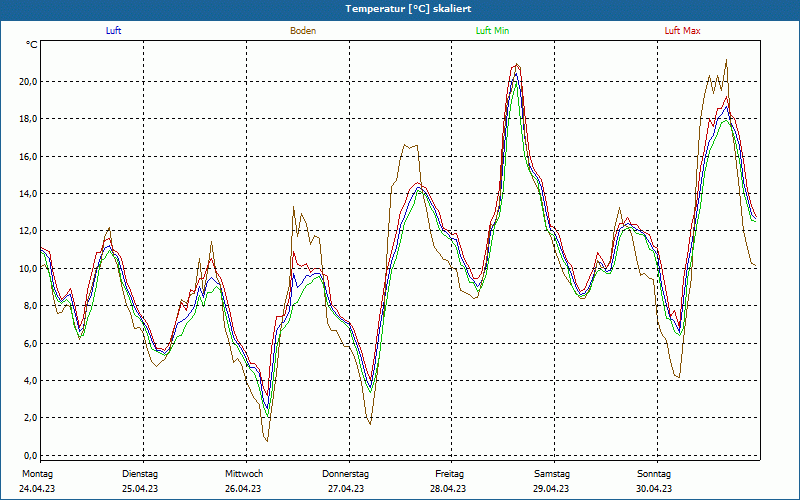Click the 'Donnerstag' day label
Screen dimensions: 800x500
(345, 474)
